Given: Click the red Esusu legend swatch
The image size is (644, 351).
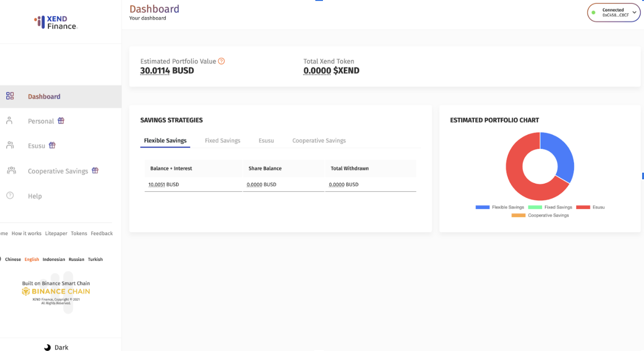Looking at the screenshot, I should click(583, 207).
